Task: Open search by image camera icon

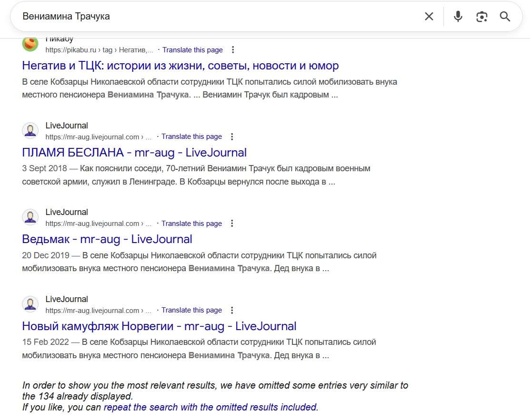Action: tap(481, 17)
